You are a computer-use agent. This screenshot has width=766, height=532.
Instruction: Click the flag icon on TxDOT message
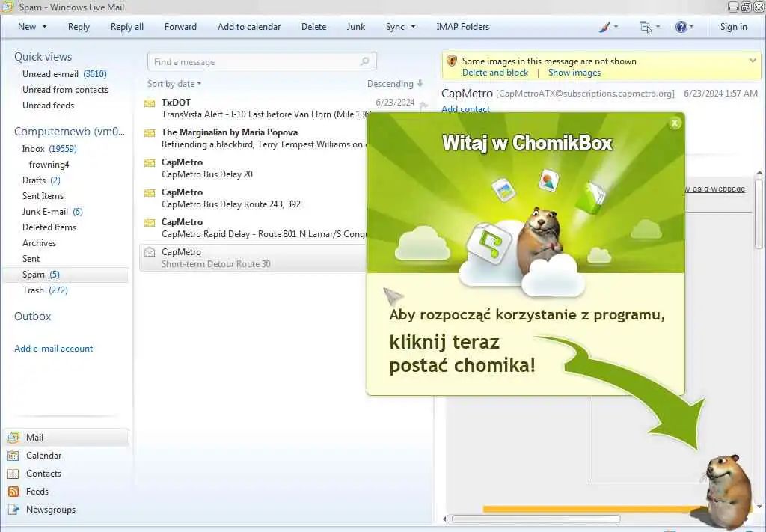[x=423, y=106]
